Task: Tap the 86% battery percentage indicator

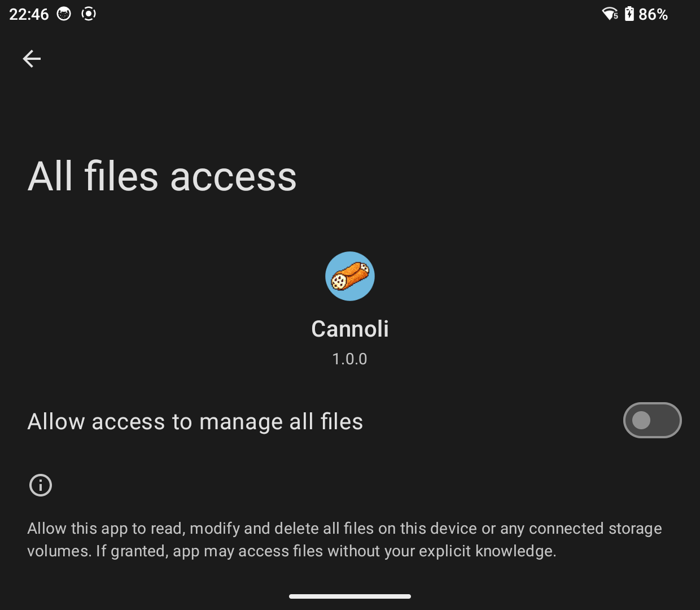Action: click(655, 14)
